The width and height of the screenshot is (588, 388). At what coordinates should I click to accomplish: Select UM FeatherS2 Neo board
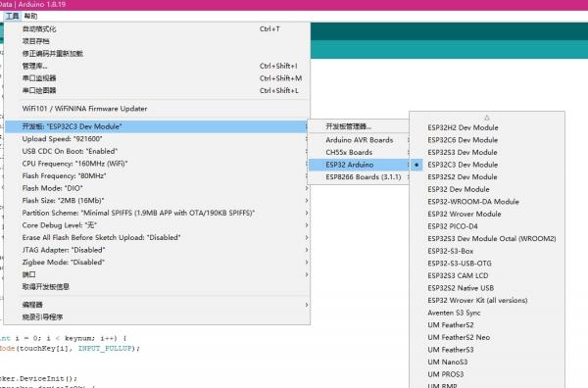(487, 338)
